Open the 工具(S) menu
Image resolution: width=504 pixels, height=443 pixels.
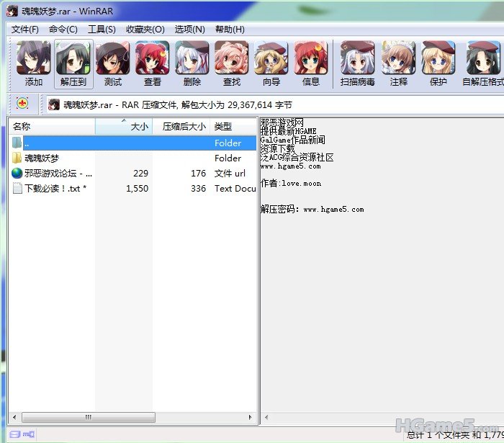(102, 30)
